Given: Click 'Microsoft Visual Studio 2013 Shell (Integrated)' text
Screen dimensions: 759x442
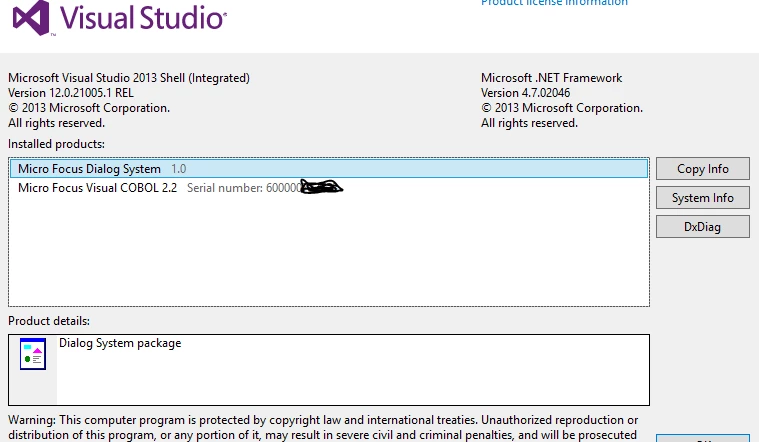Looking at the screenshot, I should [129, 78].
